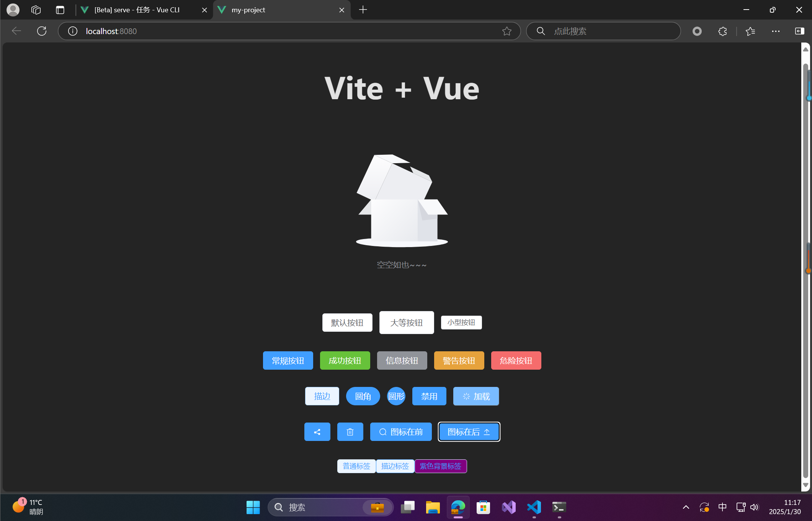Image resolution: width=812 pixels, height=521 pixels.
Task: Open the weather widget 11°C 晴朗
Action: (x=28, y=507)
